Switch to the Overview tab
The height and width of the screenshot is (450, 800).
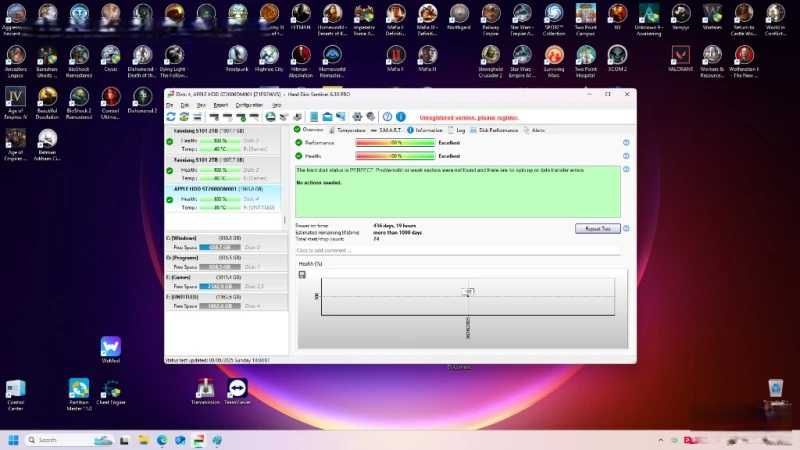coord(309,130)
